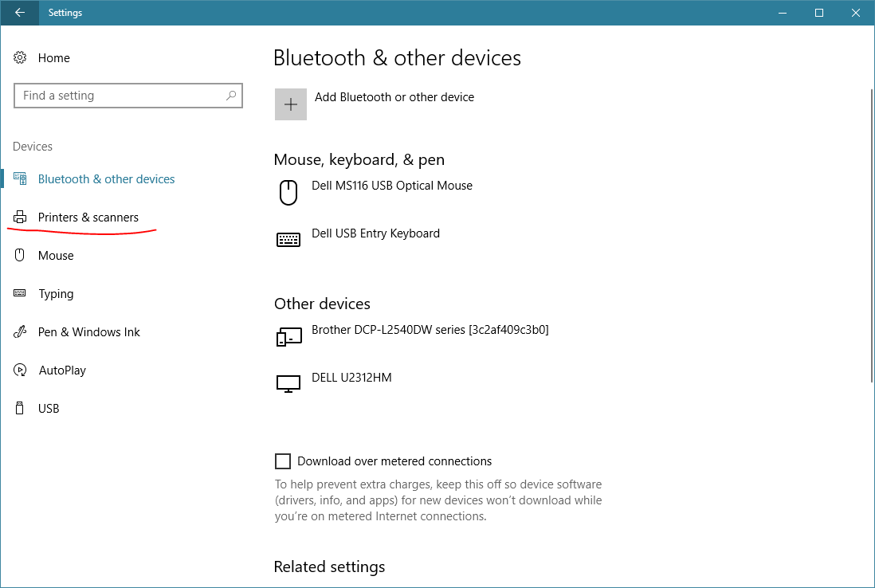Focus the Find a setting search box
875x588 pixels.
tap(128, 96)
